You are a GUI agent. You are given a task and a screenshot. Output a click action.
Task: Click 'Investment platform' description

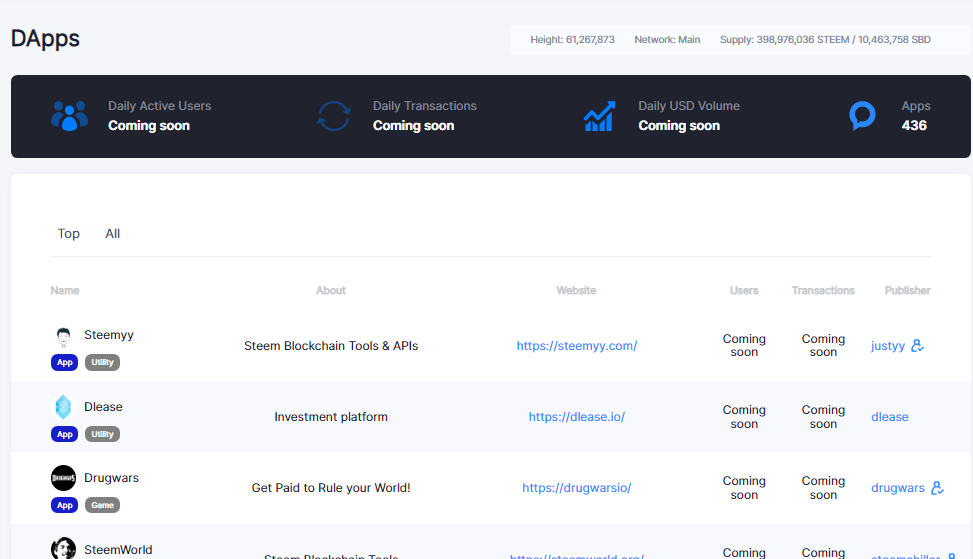tap(331, 417)
